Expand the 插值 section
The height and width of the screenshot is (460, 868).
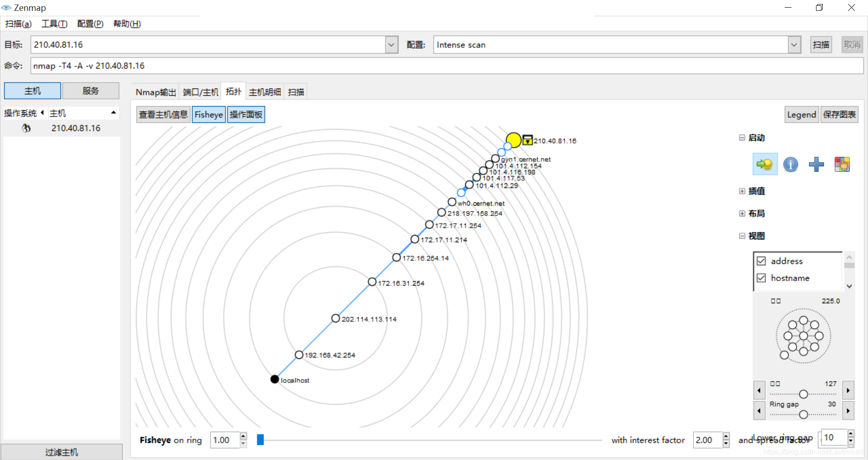tap(742, 191)
